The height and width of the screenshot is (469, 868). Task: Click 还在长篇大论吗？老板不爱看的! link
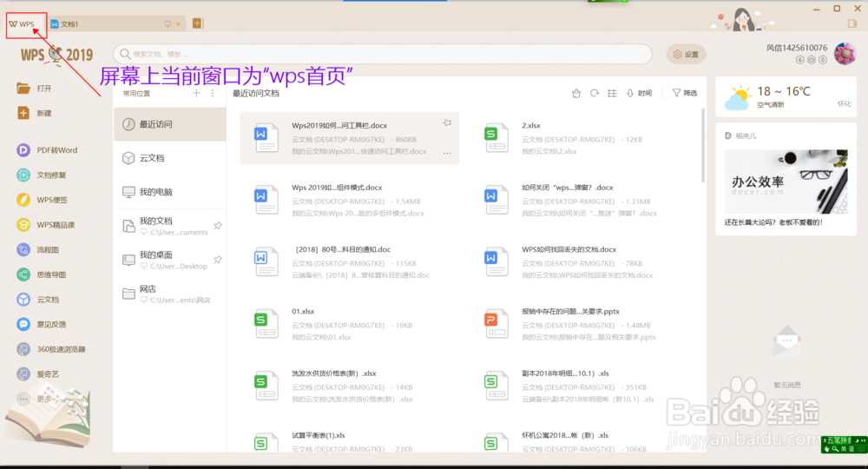click(773, 222)
